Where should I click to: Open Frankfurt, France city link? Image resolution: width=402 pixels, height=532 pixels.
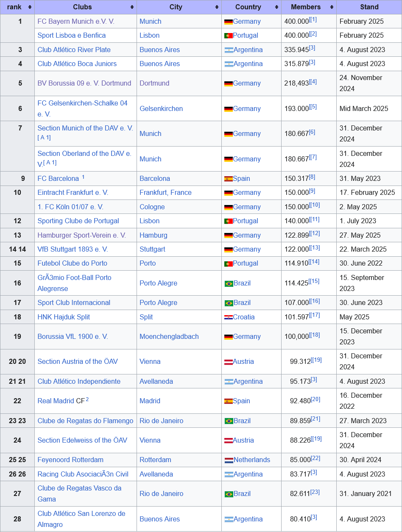click(165, 192)
